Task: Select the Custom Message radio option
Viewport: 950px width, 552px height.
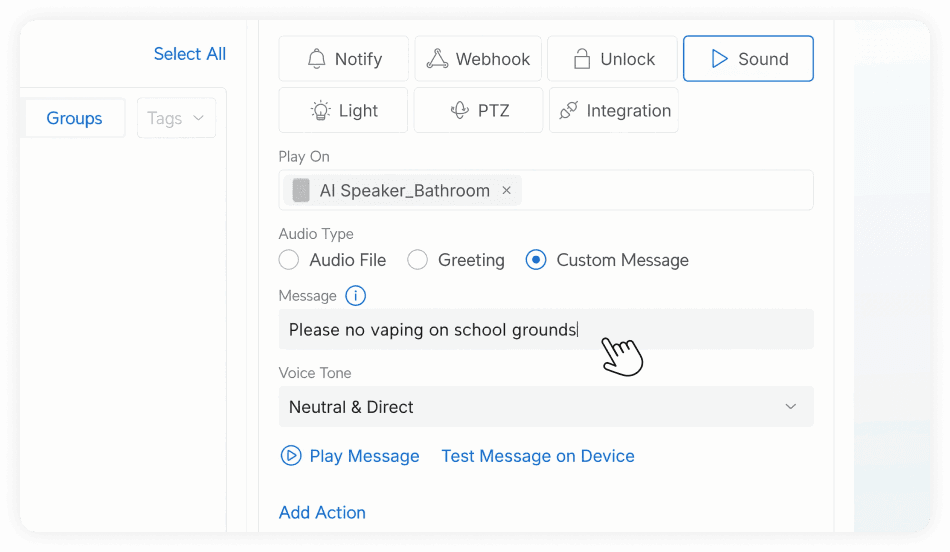Action: tap(536, 260)
